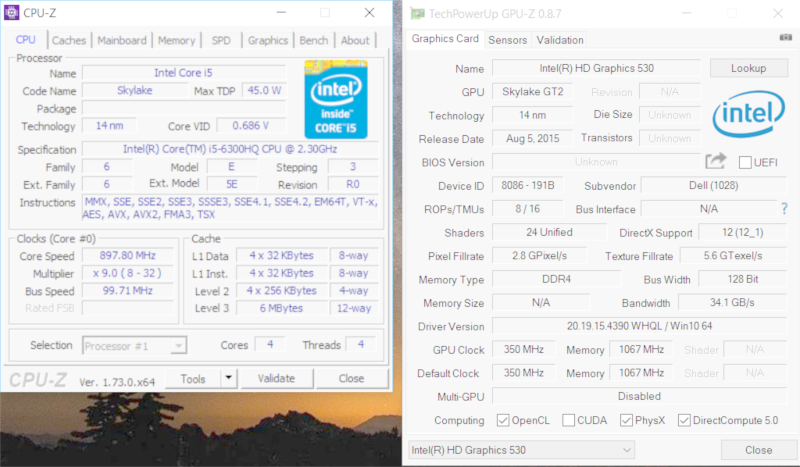Click the Multiplier value x 9.0 (8 - 32)

128,273
